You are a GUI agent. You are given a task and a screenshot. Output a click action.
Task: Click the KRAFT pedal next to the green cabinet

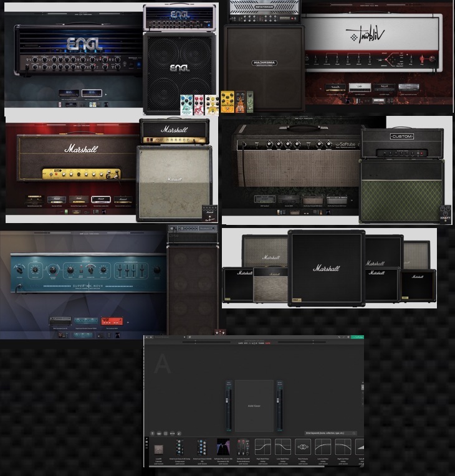pyautogui.click(x=446, y=214)
